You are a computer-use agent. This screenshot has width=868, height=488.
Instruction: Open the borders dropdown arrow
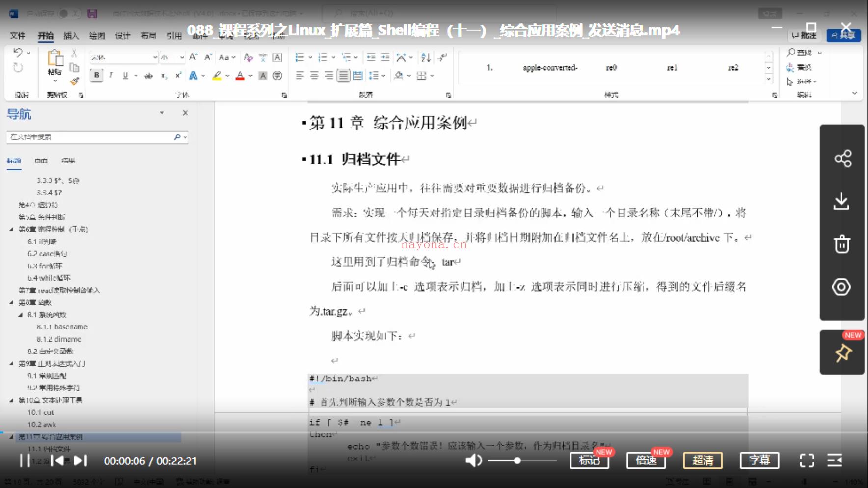click(432, 76)
